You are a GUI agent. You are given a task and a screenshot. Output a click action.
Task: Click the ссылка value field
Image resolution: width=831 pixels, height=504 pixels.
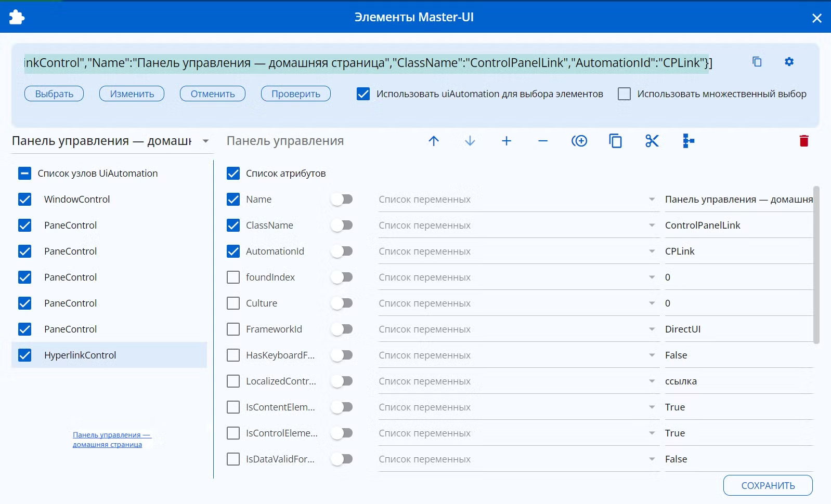click(x=738, y=381)
